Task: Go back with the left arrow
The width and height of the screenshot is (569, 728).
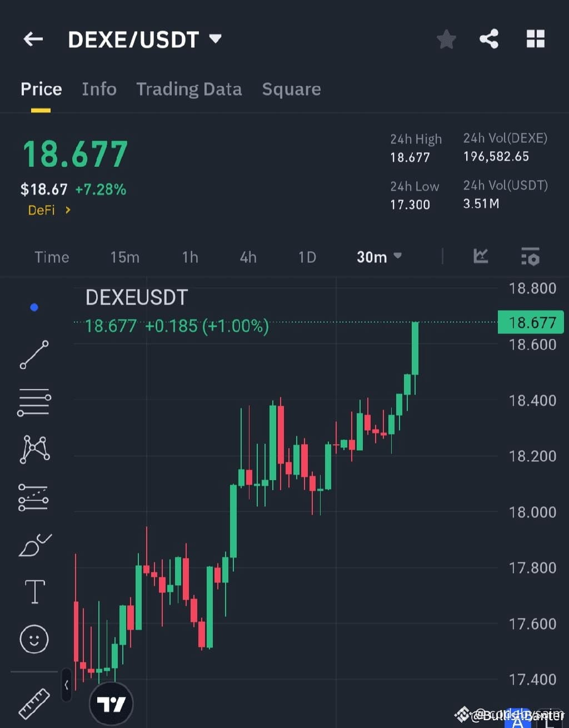Action: pos(33,39)
